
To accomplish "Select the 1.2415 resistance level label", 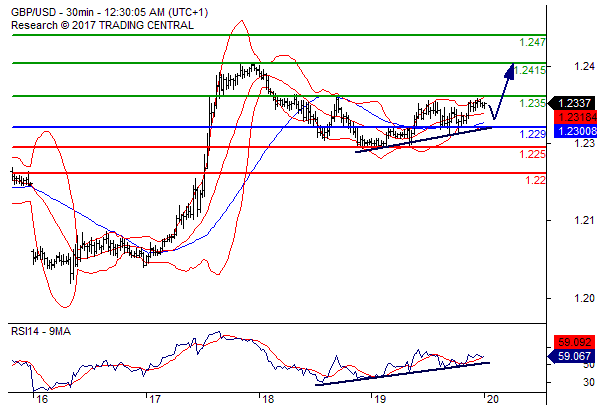I will pyautogui.click(x=530, y=70).
